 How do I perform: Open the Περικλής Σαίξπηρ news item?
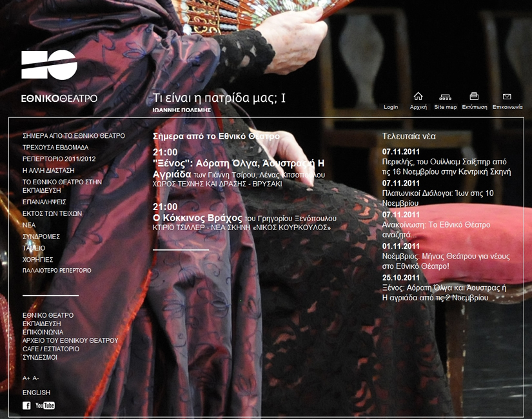pyautogui.click(x=446, y=166)
